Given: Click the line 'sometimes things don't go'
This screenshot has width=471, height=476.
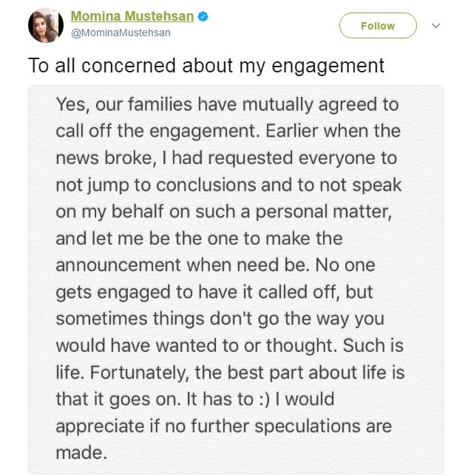Looking at the screenshot, I should click(x=220, y=319).
